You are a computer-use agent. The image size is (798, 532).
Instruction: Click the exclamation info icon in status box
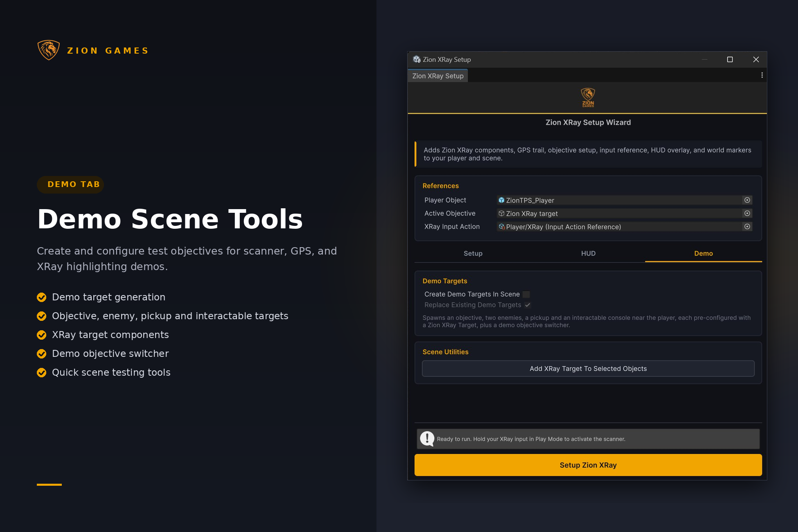[427, 439]
